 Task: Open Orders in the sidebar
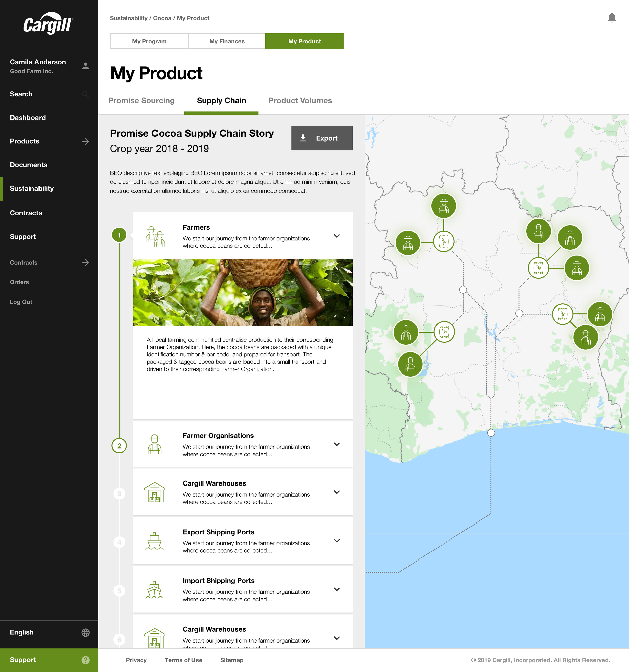pyautogui.click(x=19, y=282)
